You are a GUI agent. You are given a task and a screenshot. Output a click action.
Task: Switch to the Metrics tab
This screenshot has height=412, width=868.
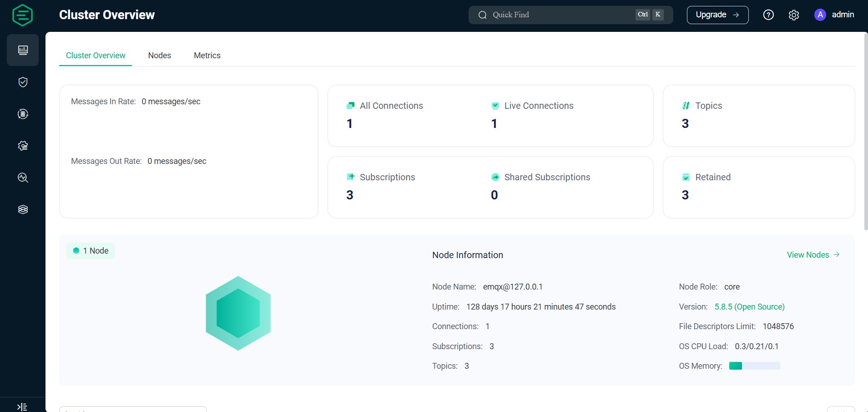pyautogui.click(x=207, y=55)
